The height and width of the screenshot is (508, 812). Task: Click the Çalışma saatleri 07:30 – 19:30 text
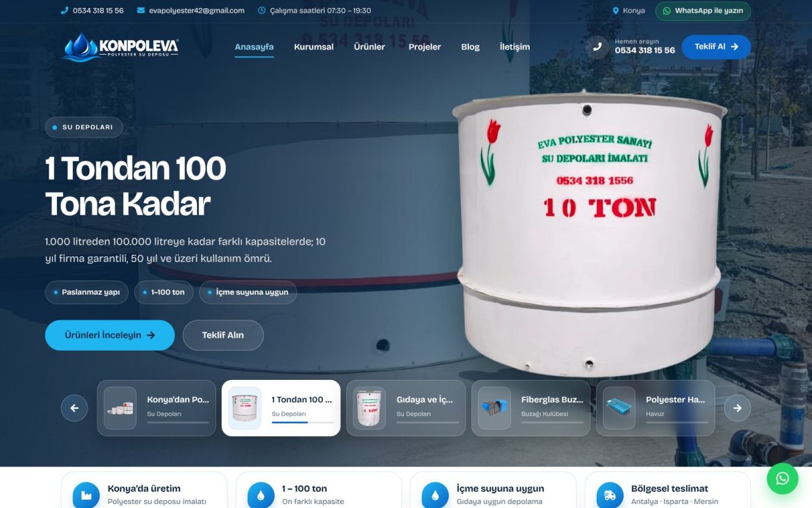tap(320, 11)
